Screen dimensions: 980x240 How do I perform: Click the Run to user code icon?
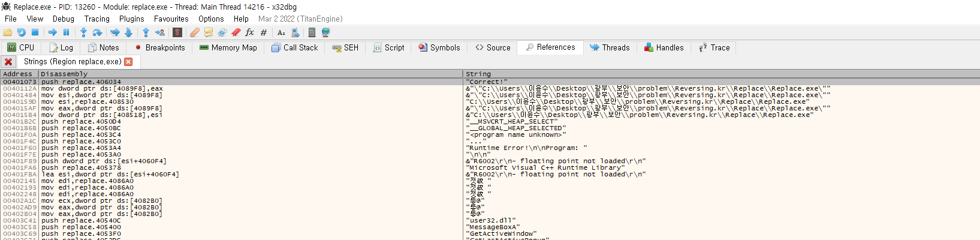(159, 32)
